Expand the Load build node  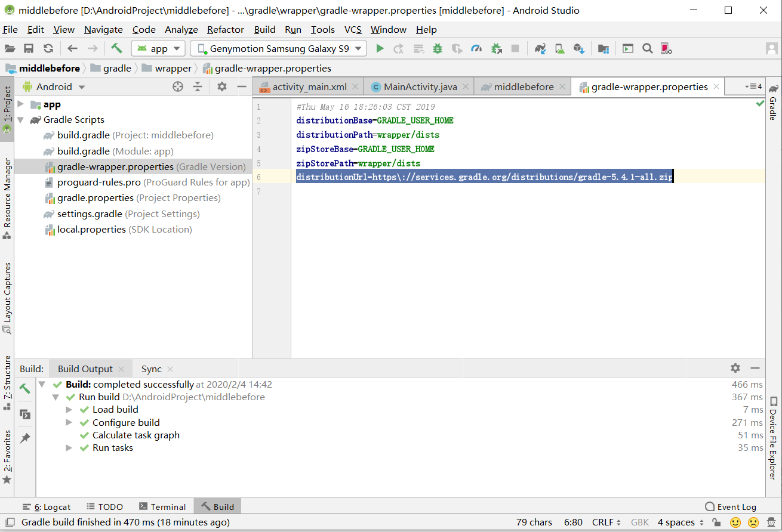point(69,410)
